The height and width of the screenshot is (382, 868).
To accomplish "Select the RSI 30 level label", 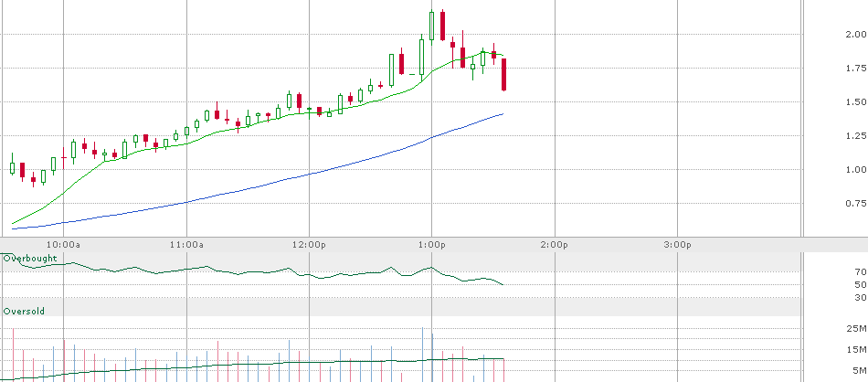I will tap(861, 298).
